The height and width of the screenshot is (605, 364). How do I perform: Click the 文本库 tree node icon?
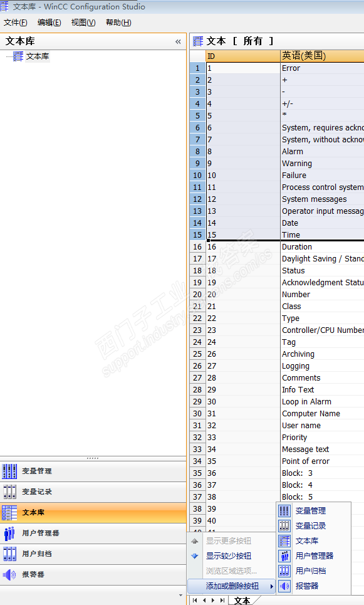pyautogui.click(x=18, y=56)
